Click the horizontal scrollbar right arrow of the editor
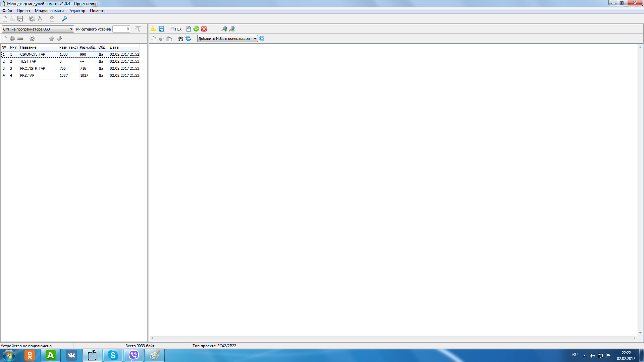The height and width of the screenshot is (362, 644). 634,338
